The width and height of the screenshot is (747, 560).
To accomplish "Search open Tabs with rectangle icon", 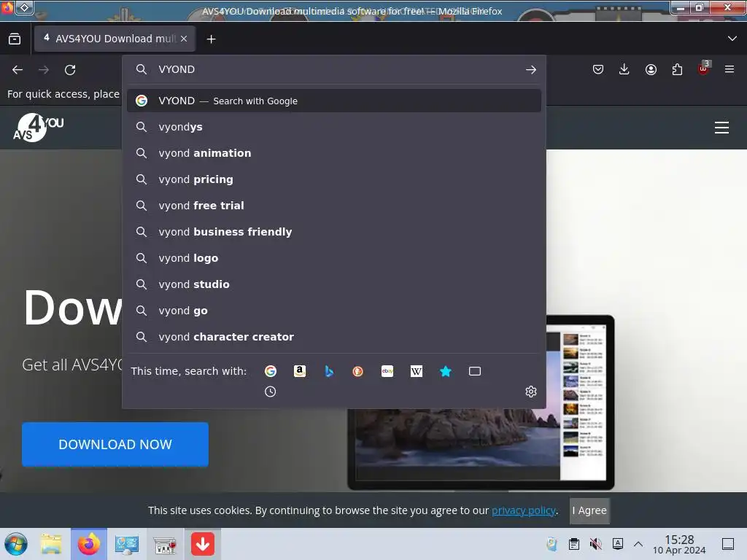I will [475, 371].
